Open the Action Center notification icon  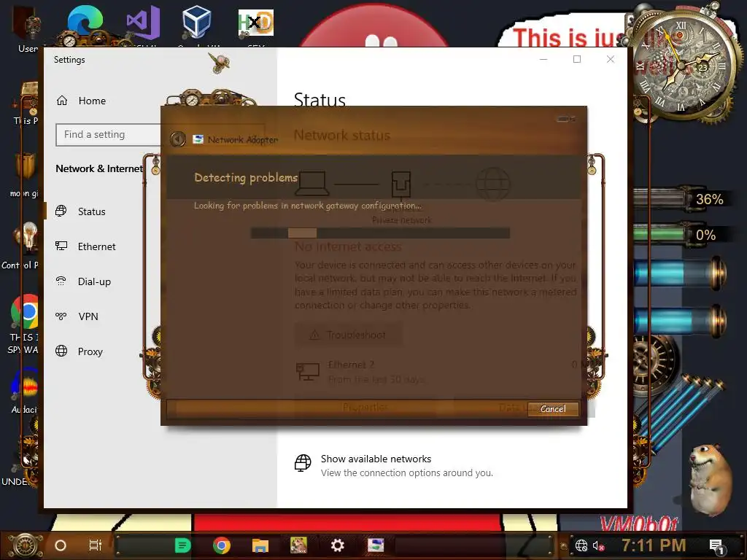point(716,546)
